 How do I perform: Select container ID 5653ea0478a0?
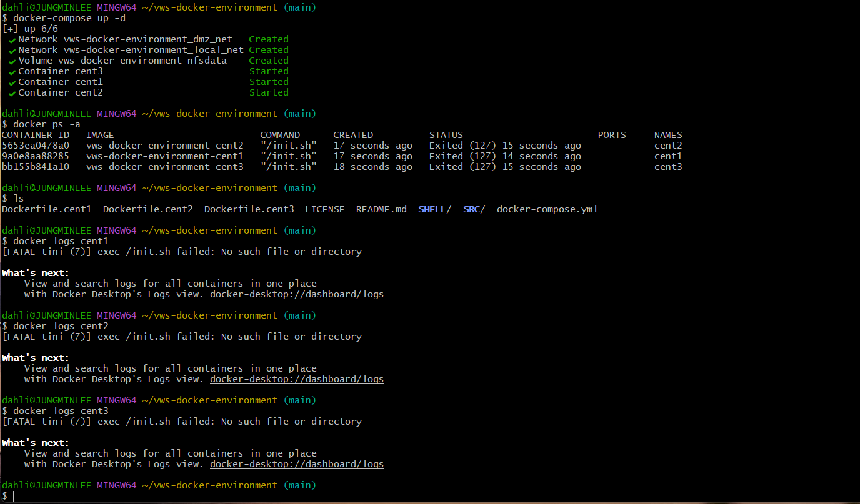point(36,146)
